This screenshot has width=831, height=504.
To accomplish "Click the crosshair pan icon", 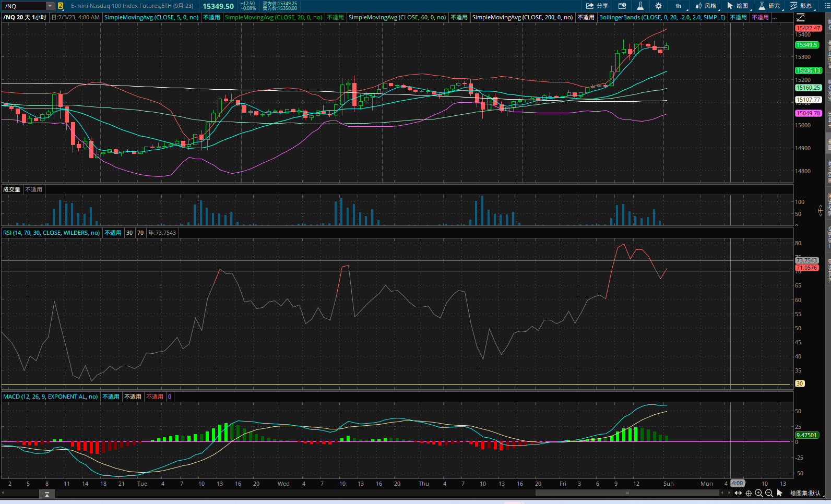I will [749, 493].
